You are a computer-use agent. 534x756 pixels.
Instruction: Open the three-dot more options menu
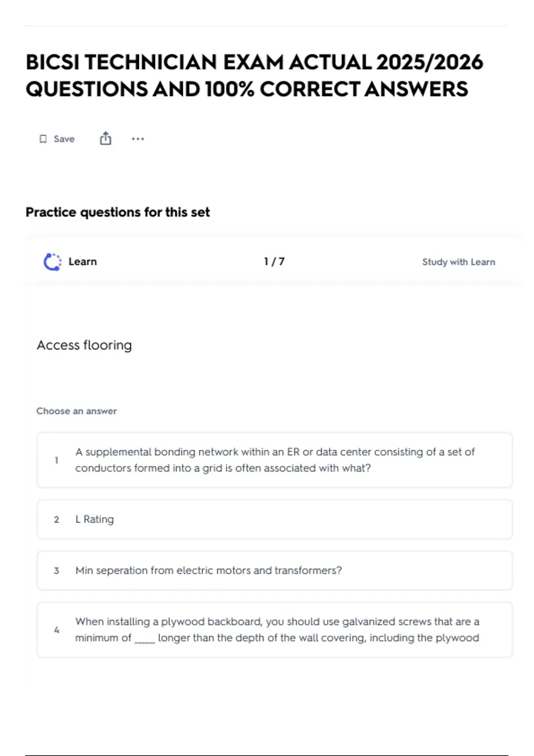pos(138,139)
